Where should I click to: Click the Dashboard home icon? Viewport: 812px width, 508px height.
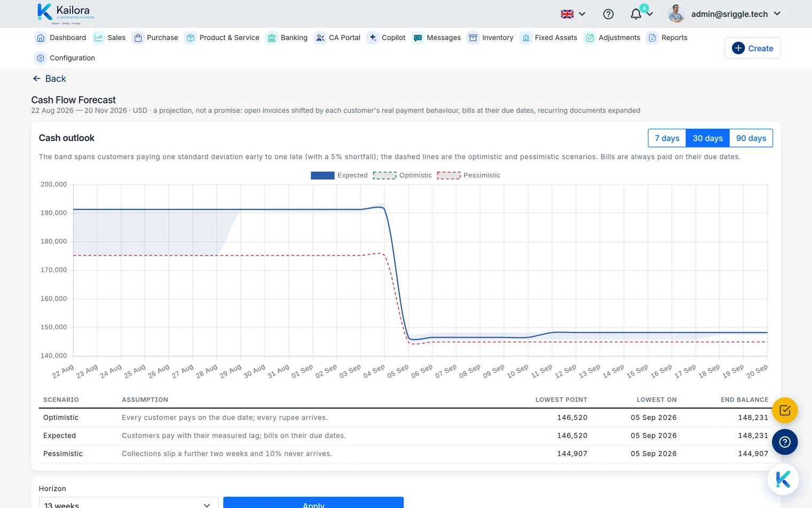click(x=41, y=38)
